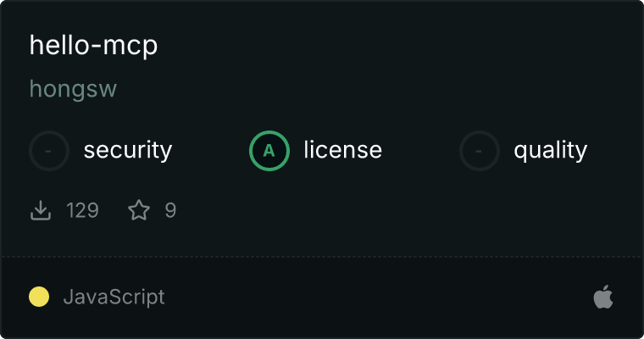Click the quality label text
This screenshot has height=339, width=644.
550,150
